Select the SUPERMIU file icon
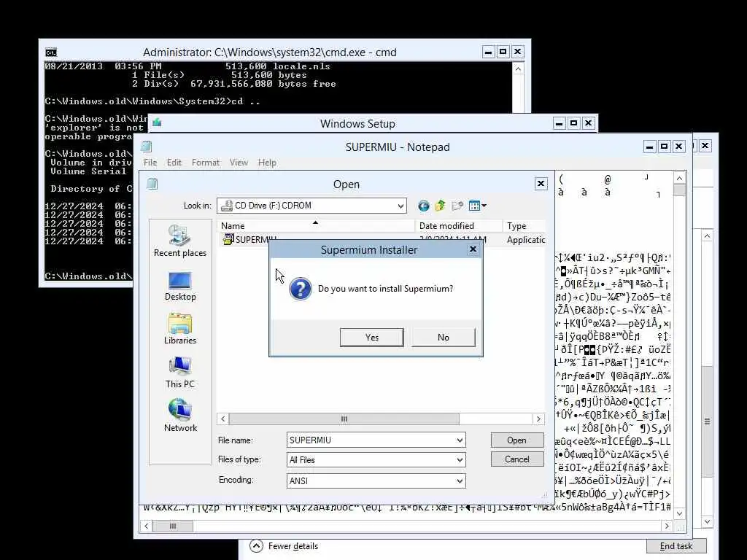This screenshot has width=747, height=560. click(x=228, y=239)
